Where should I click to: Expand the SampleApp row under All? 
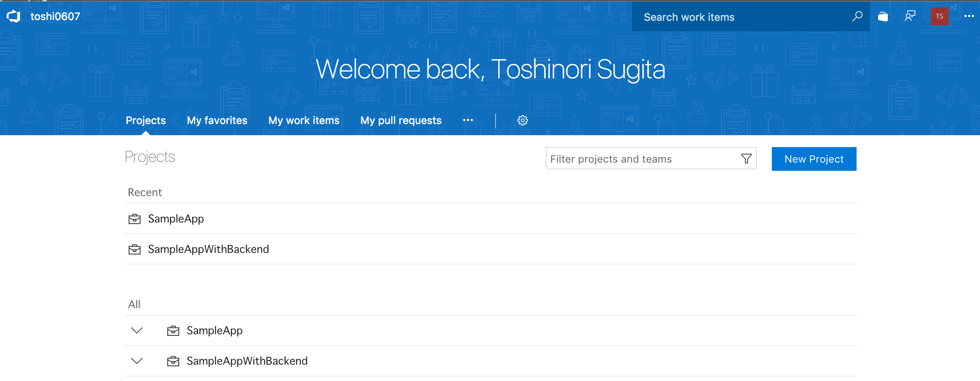point(136,330)
